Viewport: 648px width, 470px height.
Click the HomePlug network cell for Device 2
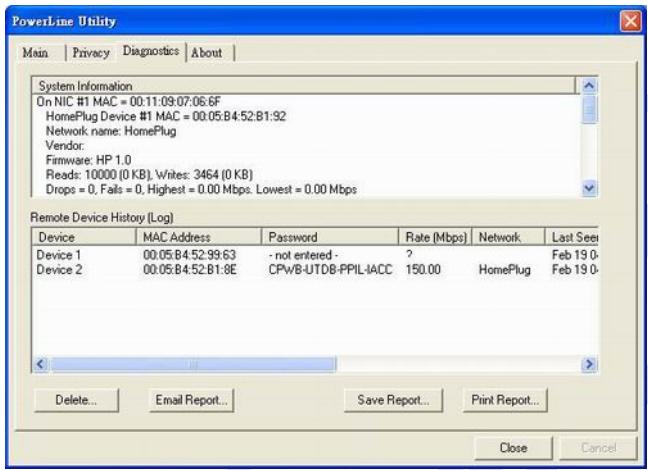[x=505, y=270]
